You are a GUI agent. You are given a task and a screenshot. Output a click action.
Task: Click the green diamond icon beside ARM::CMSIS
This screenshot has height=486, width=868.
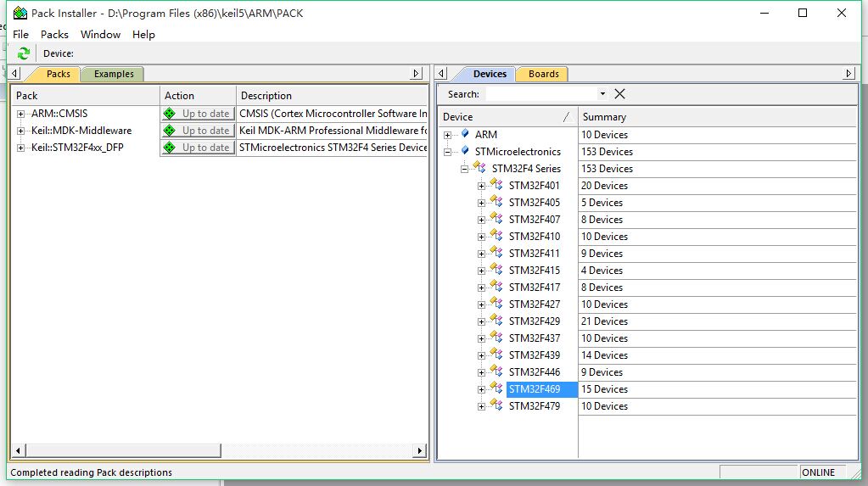coord(170,114)
